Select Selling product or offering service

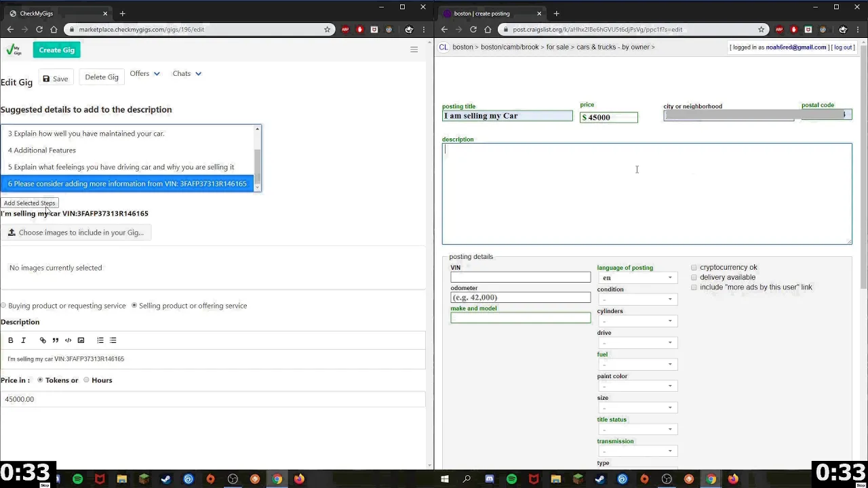coord(134,306)
